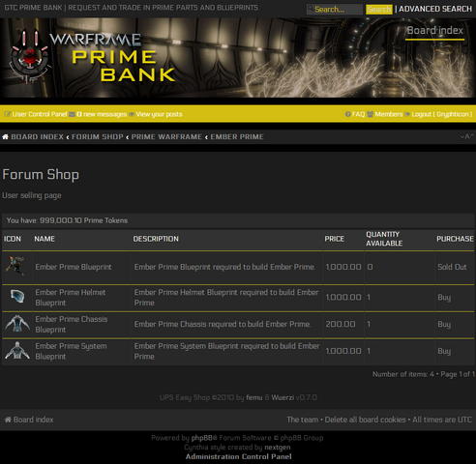Image resolution: width=476 pixels, height=464 pixels.
Task: Open View your posts
Action: click(159, 114)
